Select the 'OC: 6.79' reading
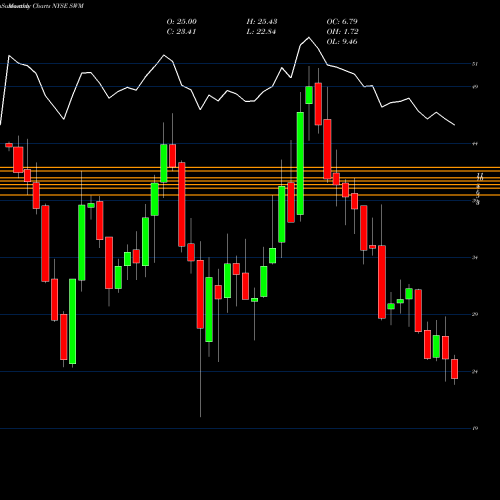Screen dimensions: 500x500 (342, 22)
